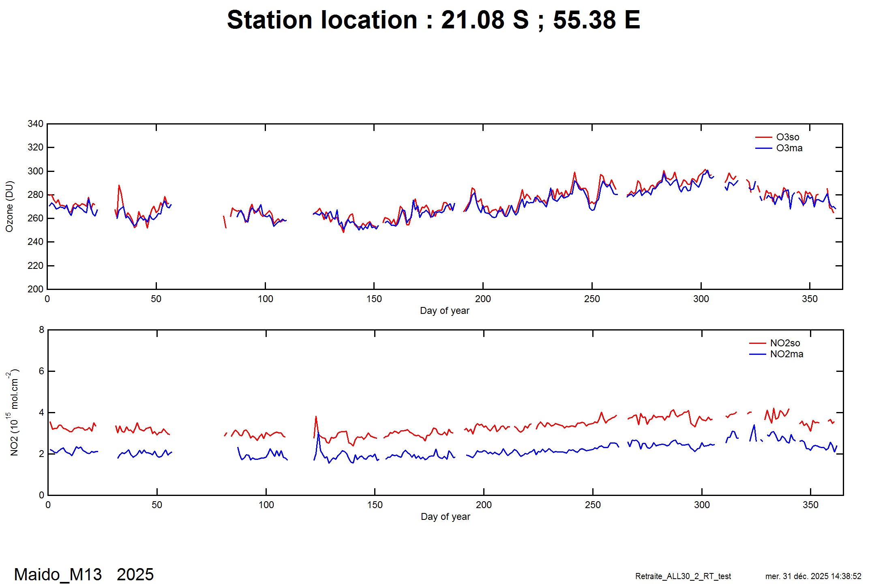Click day 100 on the Ozone chart x-axis
The width and height of the screenshot is (870, 588).
pyautogui.click(x=265, y=299)
